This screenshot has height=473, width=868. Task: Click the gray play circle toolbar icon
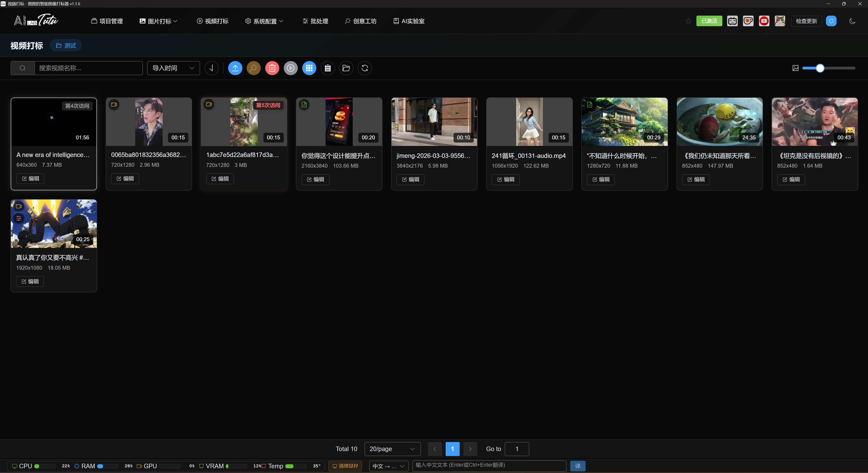(291, 68)
